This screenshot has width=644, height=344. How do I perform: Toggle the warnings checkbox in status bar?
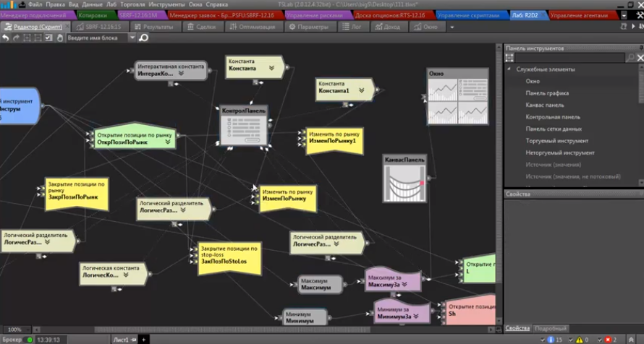pyautogui.click(x=572, y=340)
